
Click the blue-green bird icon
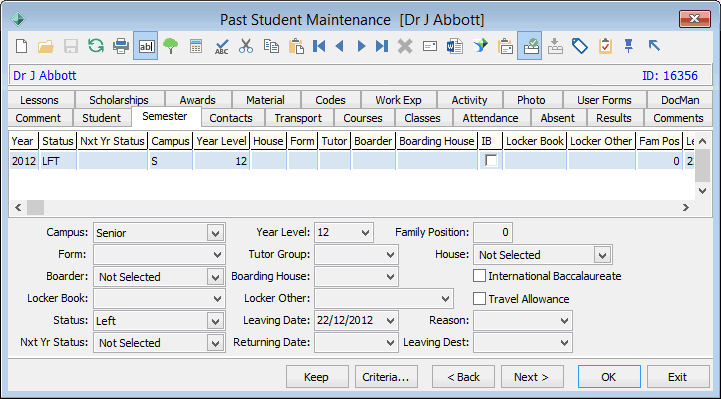pyautogui.click(x=480, y=46)
